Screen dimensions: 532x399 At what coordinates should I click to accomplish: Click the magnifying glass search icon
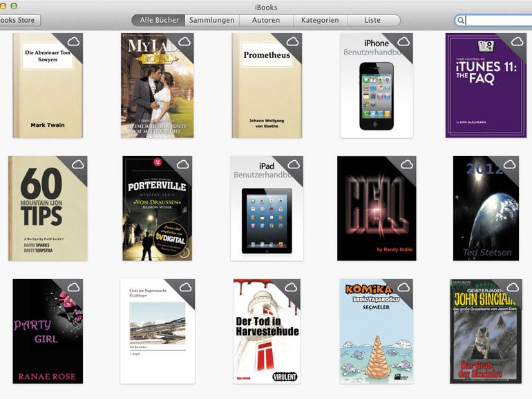pos(460,21)
